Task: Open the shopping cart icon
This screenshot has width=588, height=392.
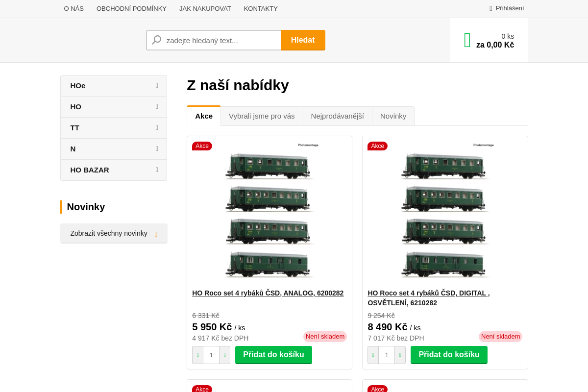Action: coord(467,40)
